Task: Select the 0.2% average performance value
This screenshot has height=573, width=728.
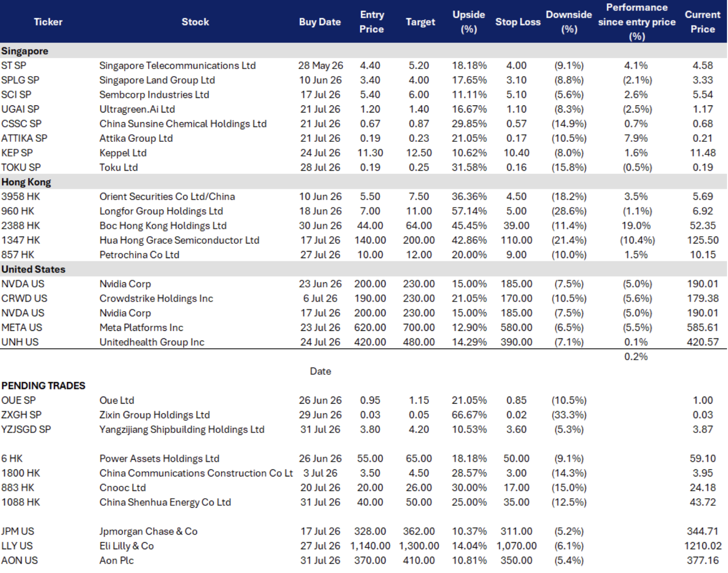Action: (x=636, y=356)
